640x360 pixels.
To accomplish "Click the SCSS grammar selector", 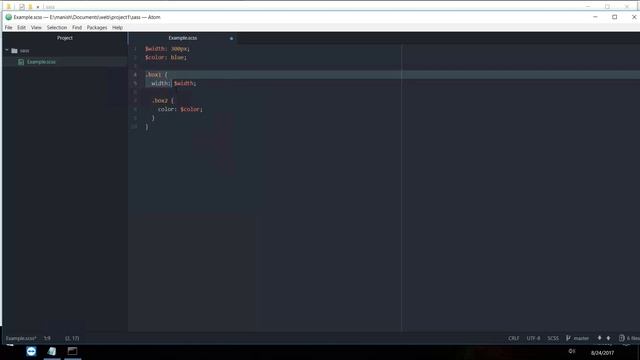I will (553, 338).
